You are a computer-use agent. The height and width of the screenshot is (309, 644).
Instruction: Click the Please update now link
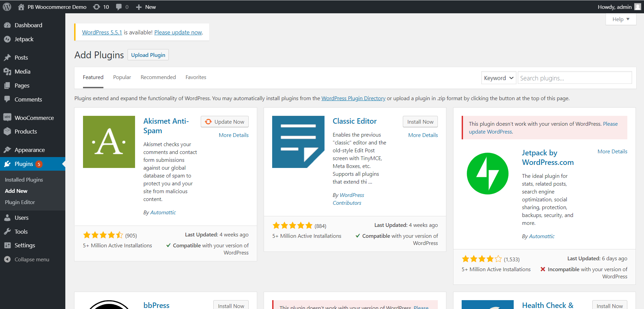tap(178, 32)
